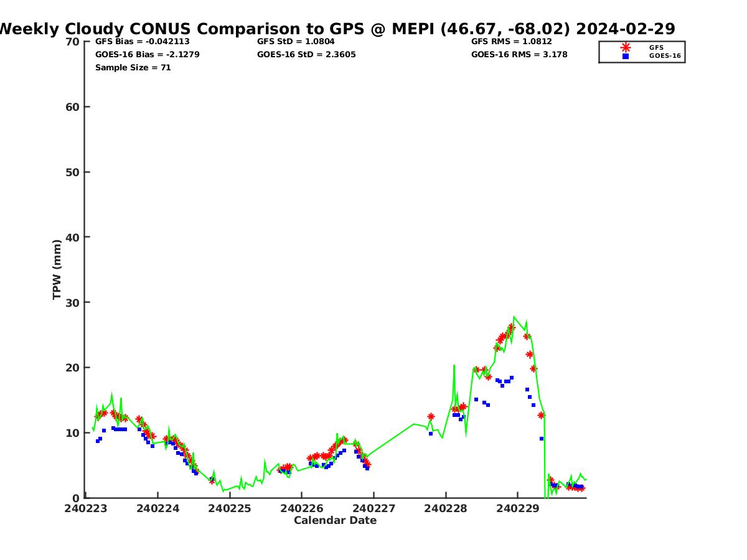
Task: Click the red GFS asterisk in the legend
Action: click(625, 47)
